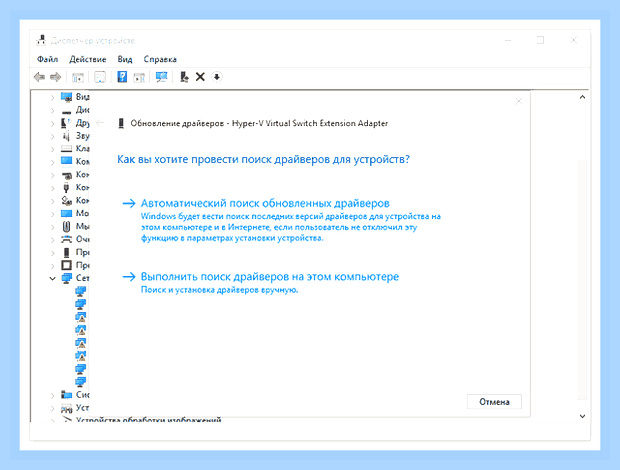Viewport: 620px width, 470px height.
Task: Select the disk drive icon beside 'Дис'
Action: click(x=66, y=111)
